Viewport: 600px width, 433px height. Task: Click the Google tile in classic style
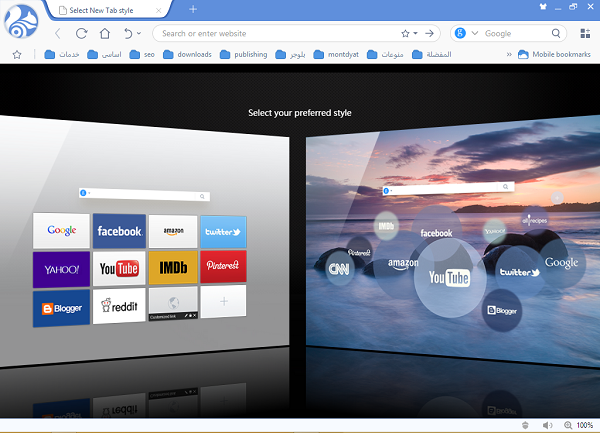(62, 231)
